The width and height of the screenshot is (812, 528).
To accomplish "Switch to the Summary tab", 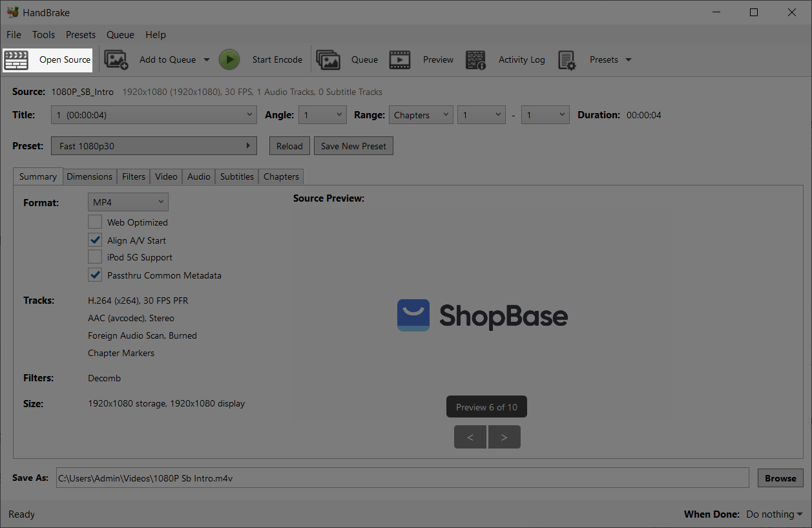I will 38,176.
